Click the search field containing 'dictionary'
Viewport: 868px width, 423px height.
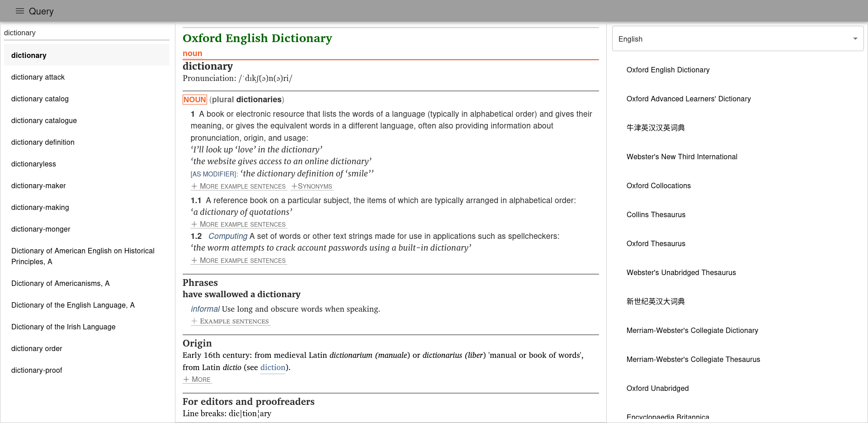[86, 33]
